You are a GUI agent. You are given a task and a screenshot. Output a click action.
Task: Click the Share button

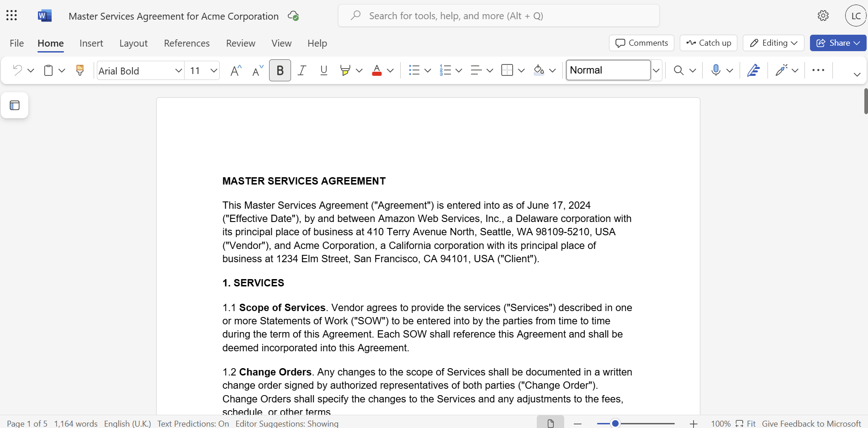(837, 43)
